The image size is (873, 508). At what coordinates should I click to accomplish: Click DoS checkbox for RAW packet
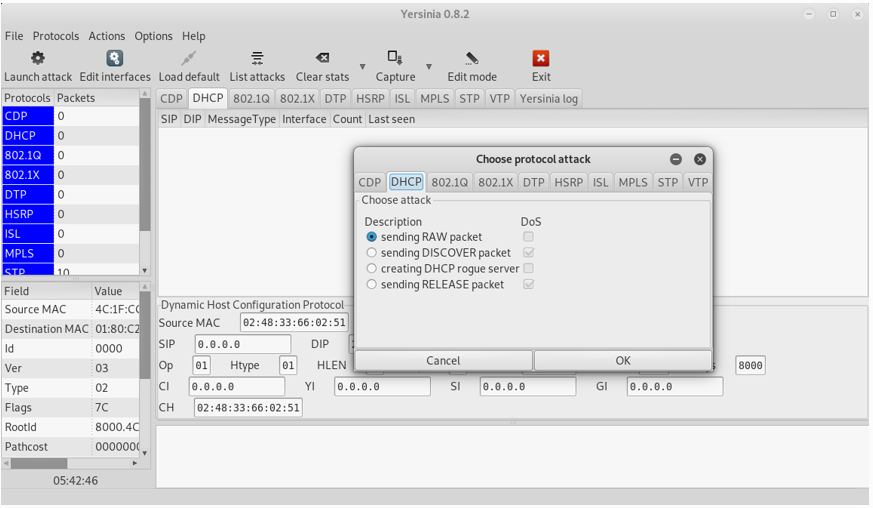click(528, 237)
